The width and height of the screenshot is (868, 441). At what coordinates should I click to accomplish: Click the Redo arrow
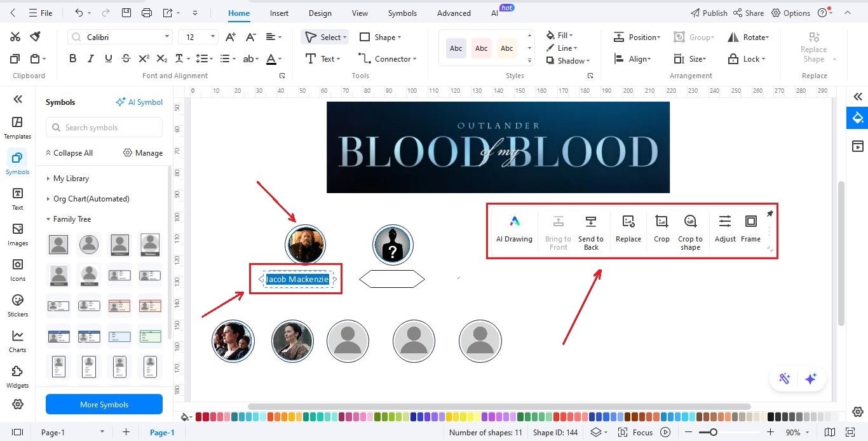[106, 13]
